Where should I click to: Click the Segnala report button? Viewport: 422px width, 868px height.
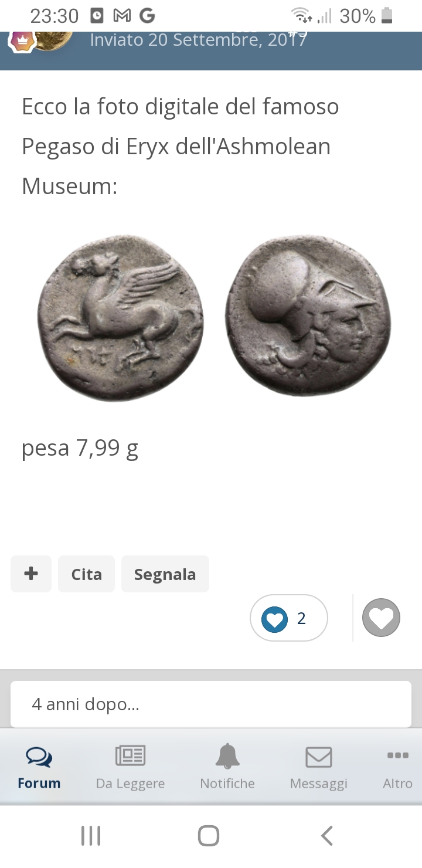click(165, 574)
